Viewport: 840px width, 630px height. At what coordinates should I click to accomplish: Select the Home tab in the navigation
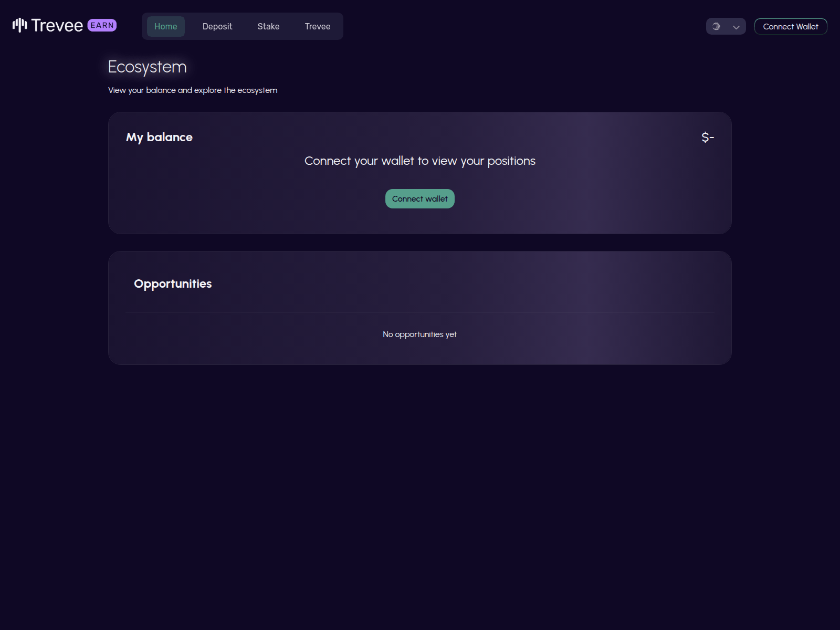[165, 26]
